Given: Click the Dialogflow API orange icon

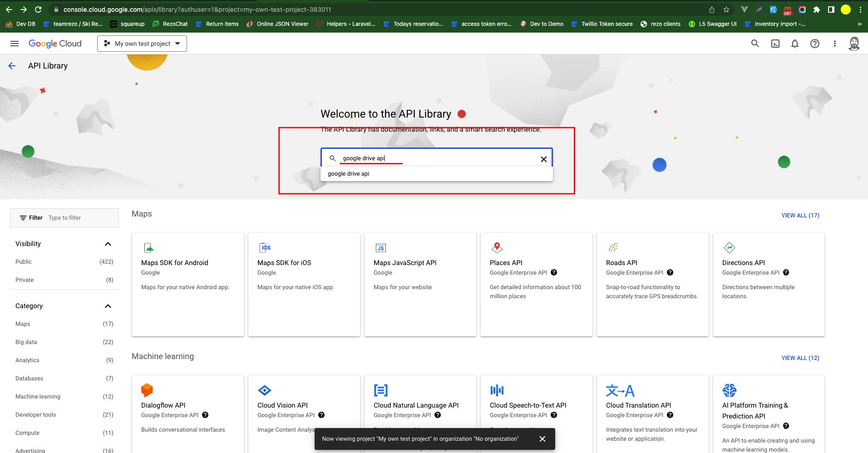Looking at the screenshot, I should 147,390.
